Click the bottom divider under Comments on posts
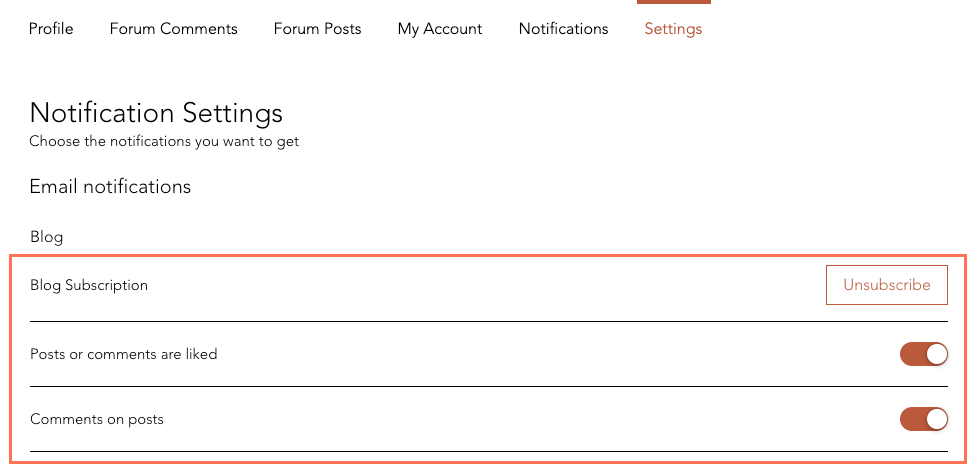Viewport: 974px width, 471px height. click(x=489, y=451)
